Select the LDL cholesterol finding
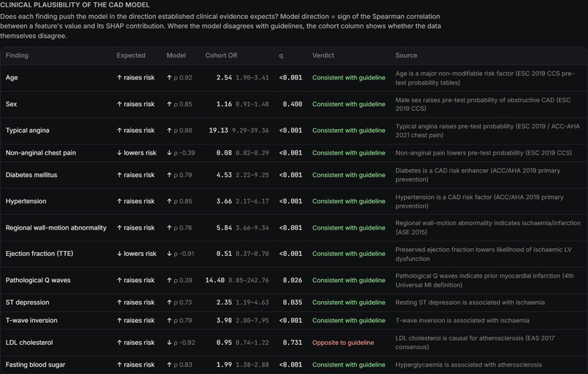This screenshot has width=588, height=374. pos(29,343)
